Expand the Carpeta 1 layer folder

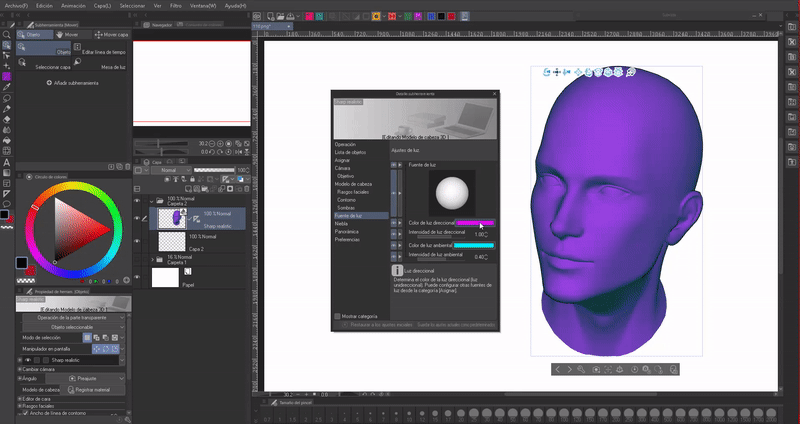[154, 258]
